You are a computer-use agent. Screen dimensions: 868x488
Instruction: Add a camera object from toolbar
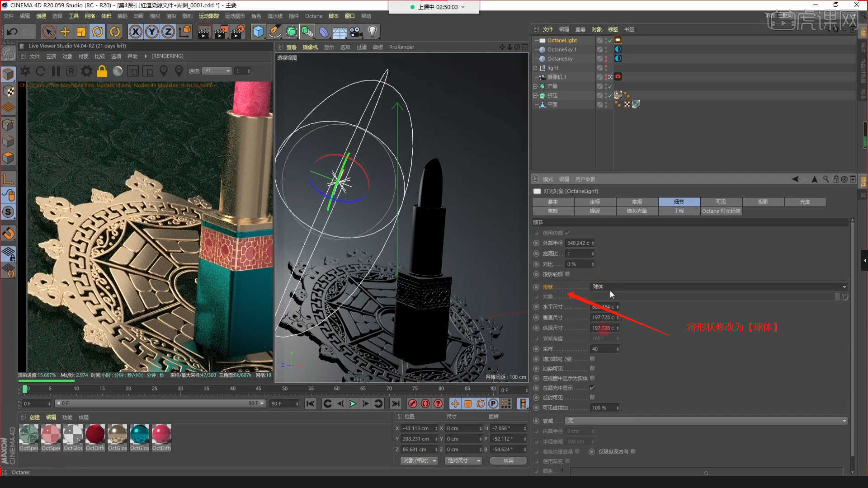click(356, 32)
